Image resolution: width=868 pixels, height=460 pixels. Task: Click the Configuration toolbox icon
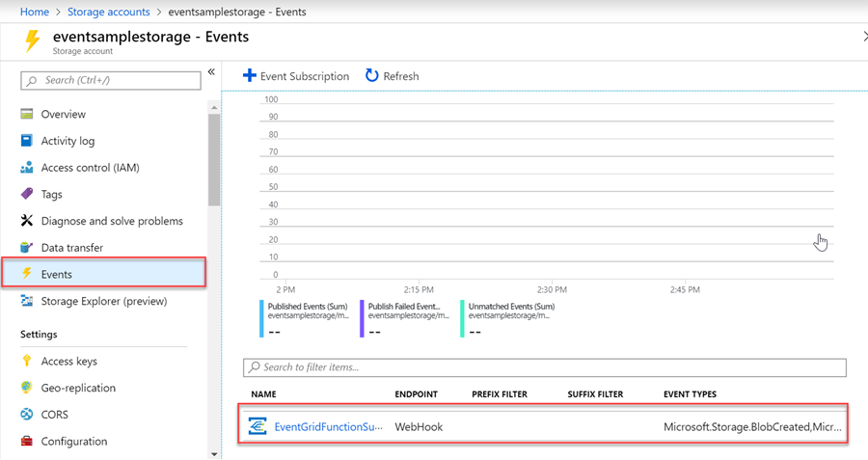(27, 441)
